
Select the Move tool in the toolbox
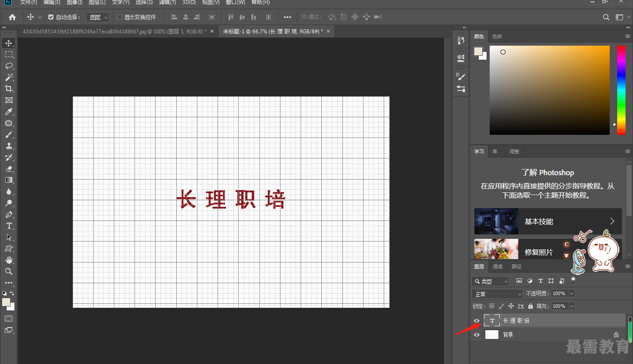[9, 43]
